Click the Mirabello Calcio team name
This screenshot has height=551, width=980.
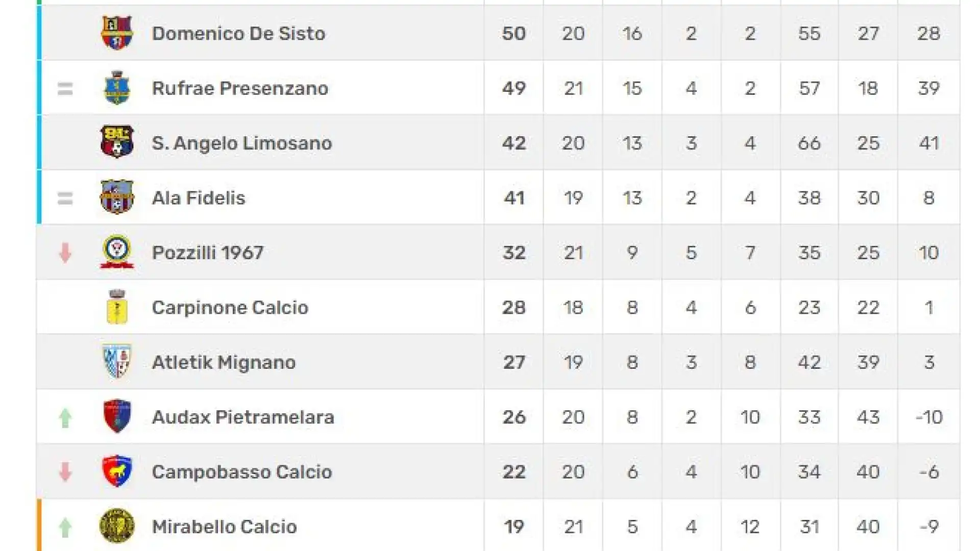click(x=224, y=527)
